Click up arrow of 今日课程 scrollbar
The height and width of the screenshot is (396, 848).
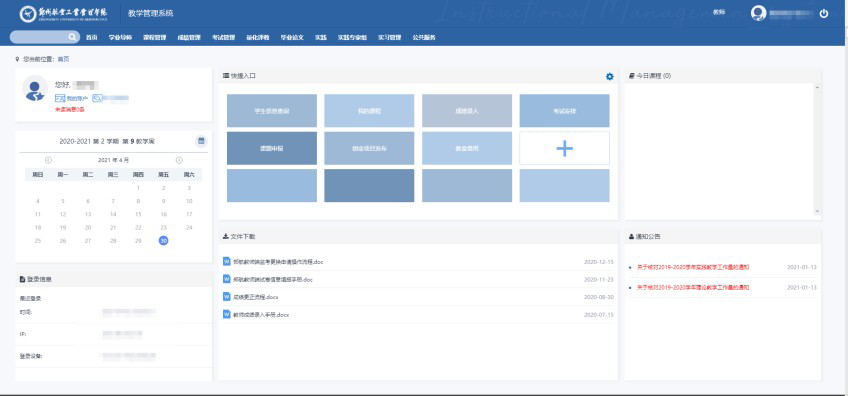tap(817, 87)
